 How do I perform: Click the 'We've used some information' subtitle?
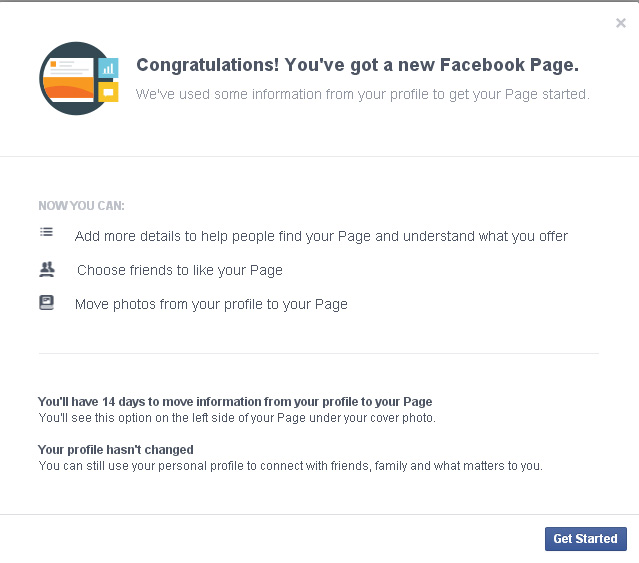pyautogui.click(x=363, y=94)
